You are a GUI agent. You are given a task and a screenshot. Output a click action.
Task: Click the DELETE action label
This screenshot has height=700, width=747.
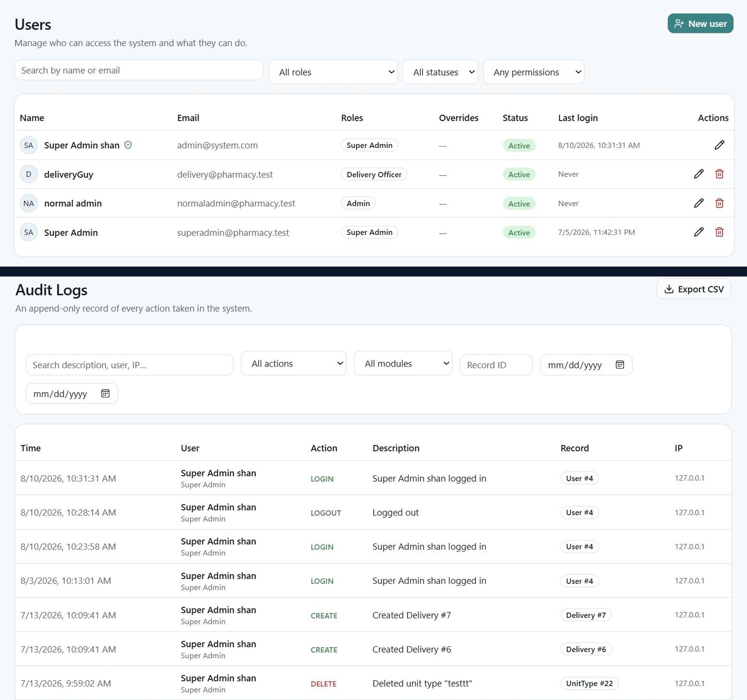pos(323,684)
